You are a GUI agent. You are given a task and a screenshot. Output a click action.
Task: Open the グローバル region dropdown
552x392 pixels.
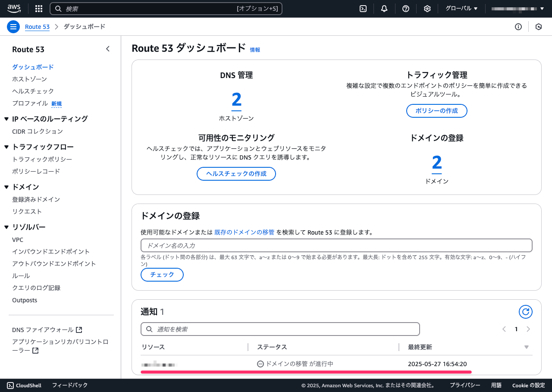(461, 9)
